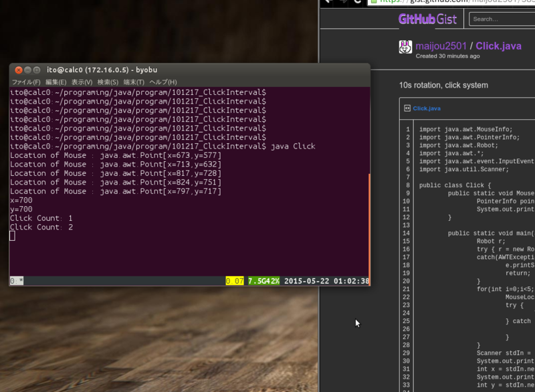Click the "public class Click {" code line
The image size is (535, 392).
[x=455, y=185]
